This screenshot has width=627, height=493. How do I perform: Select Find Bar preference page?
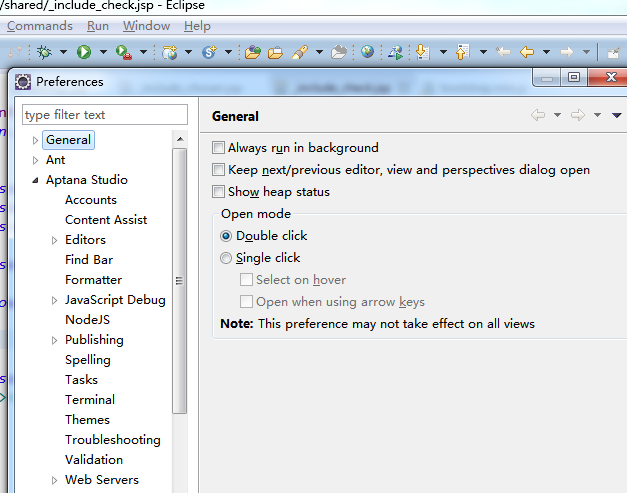tap(89, 260)
